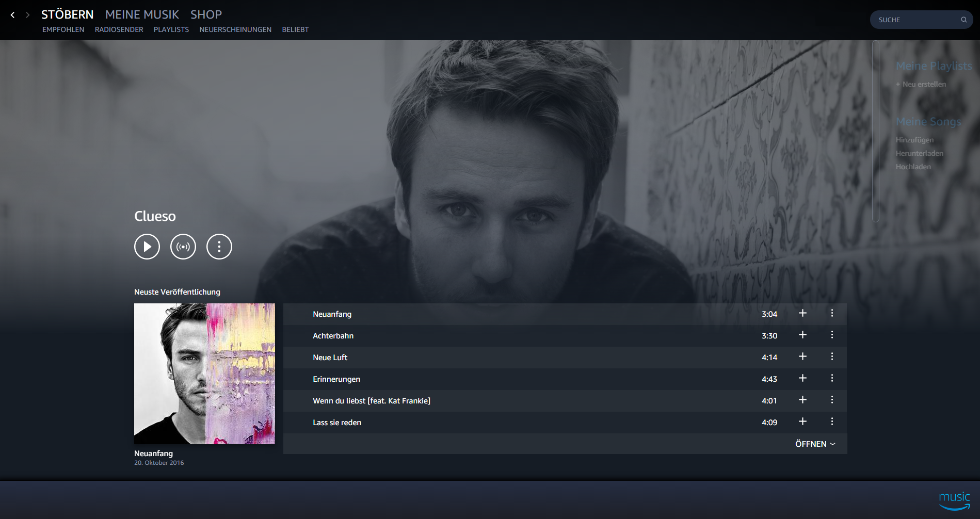
Task: Open the Neuanfang album cover
Action: click(x=204, y=374)
